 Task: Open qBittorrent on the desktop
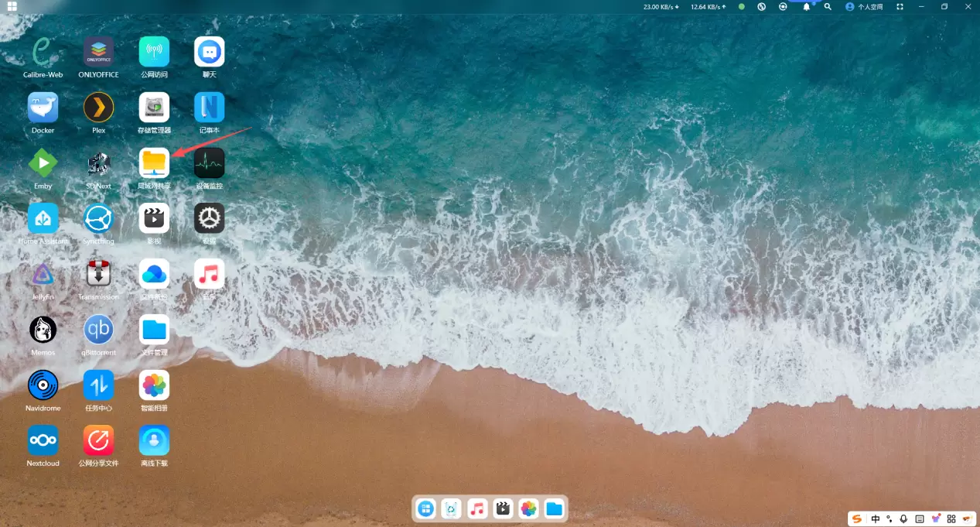coord(98,330)
